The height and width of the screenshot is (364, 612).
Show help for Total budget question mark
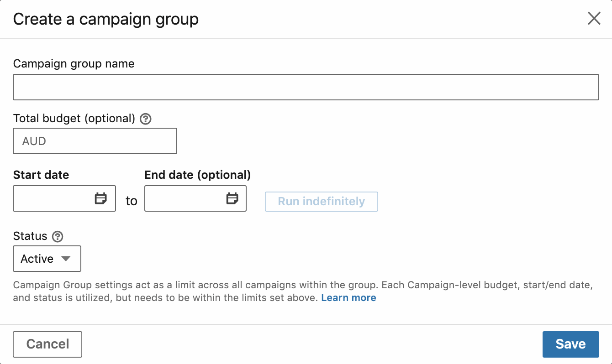coord(145,119)
